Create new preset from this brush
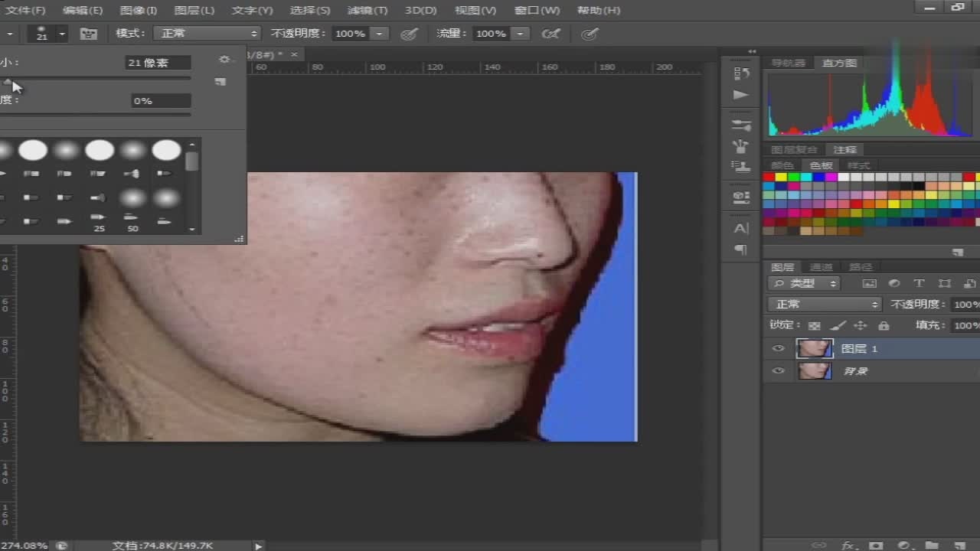Screen dimensions: 980x551 coord(220,81)
